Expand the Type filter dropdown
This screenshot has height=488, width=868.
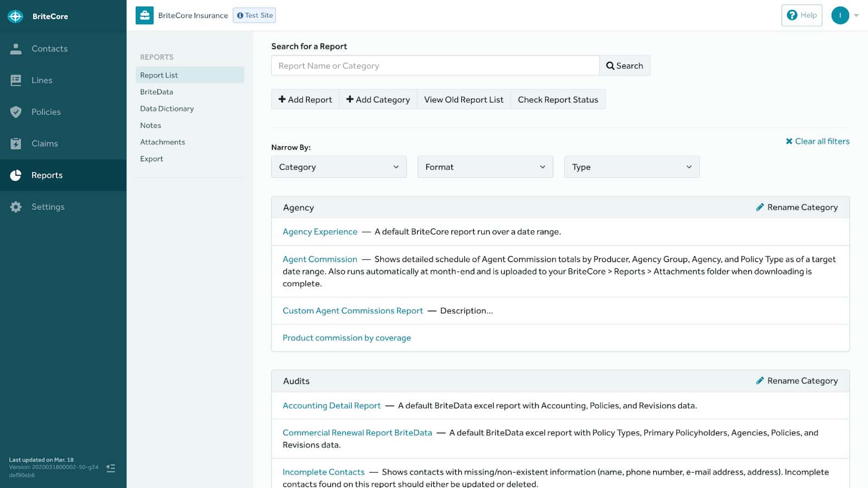coord(632,167)
